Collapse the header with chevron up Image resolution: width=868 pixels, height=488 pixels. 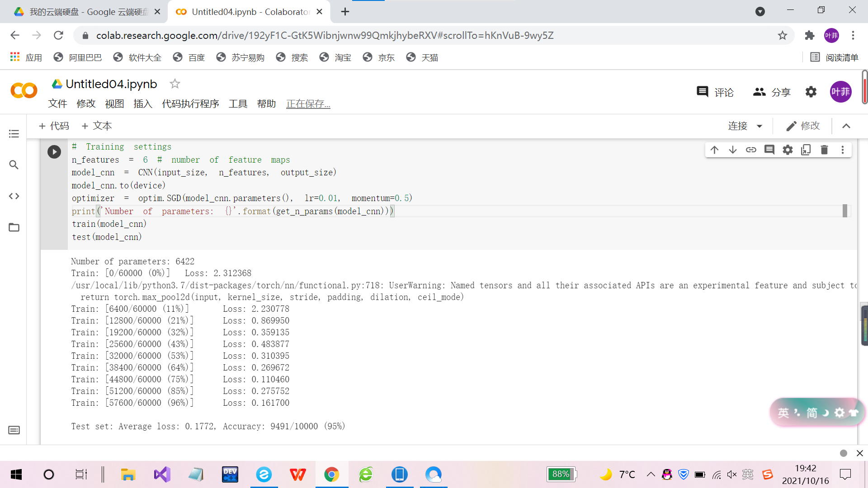click(846, 126)
